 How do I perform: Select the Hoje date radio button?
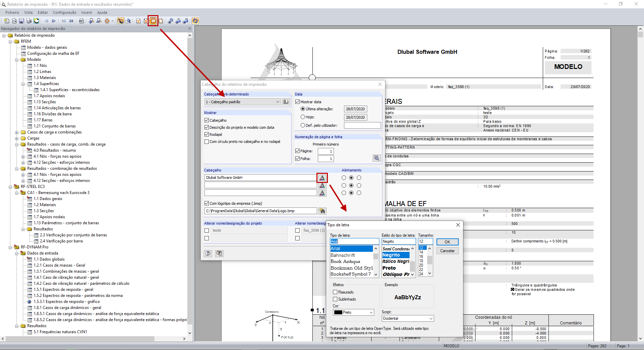click(303, 117)
